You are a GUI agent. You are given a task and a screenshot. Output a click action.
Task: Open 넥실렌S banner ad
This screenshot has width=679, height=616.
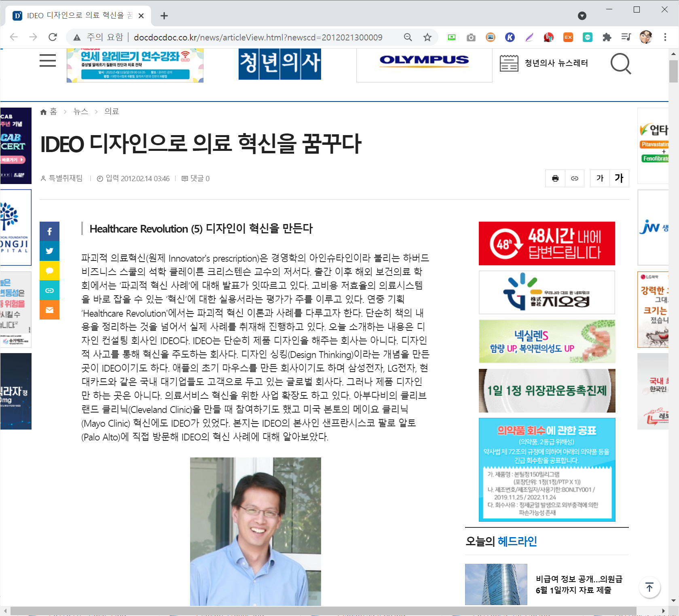(547, 341)
